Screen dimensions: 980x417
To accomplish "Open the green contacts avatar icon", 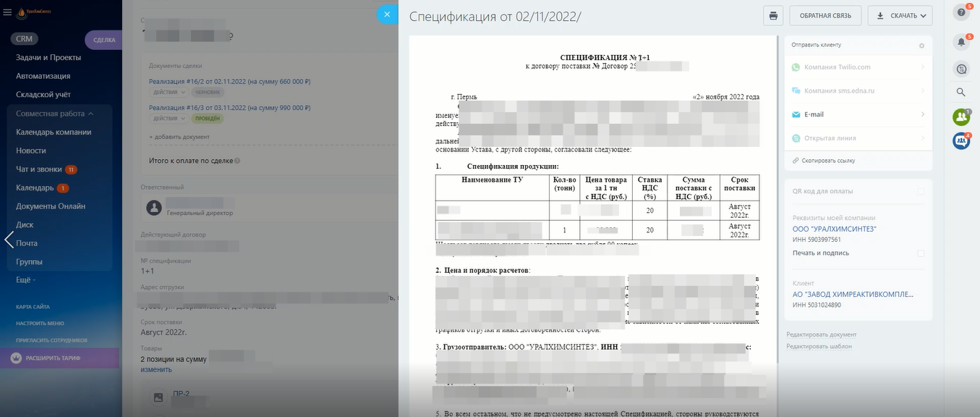I will point(961,117).
